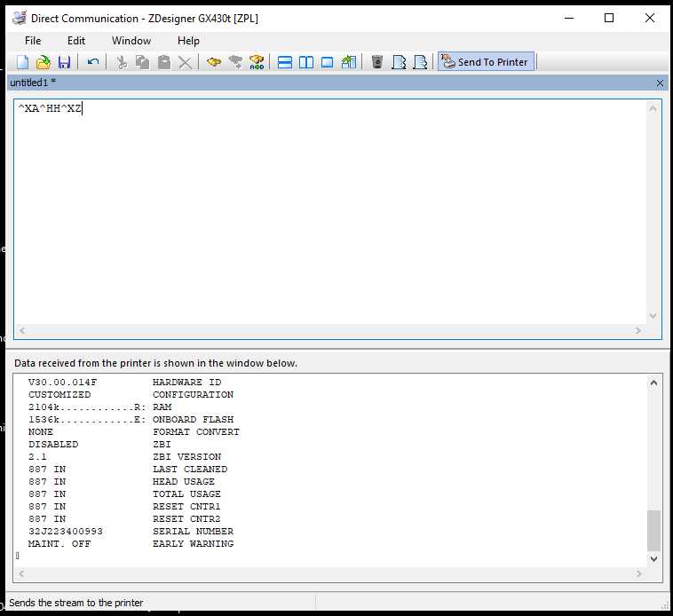Open the Edit menu
Image resolution: width=673 pixels, height=616 pixels.
76,41
